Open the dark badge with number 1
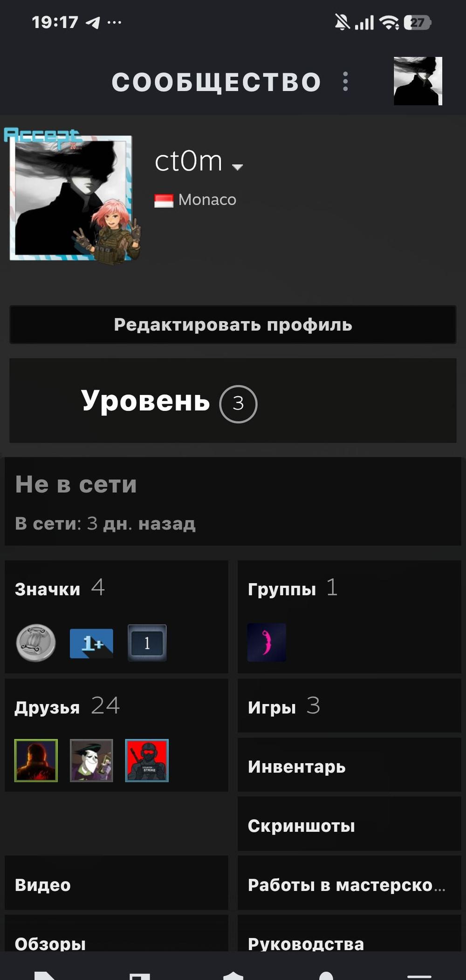Viewport: 466px width, 980px height. pyautogui.click(x=147, y=643)
